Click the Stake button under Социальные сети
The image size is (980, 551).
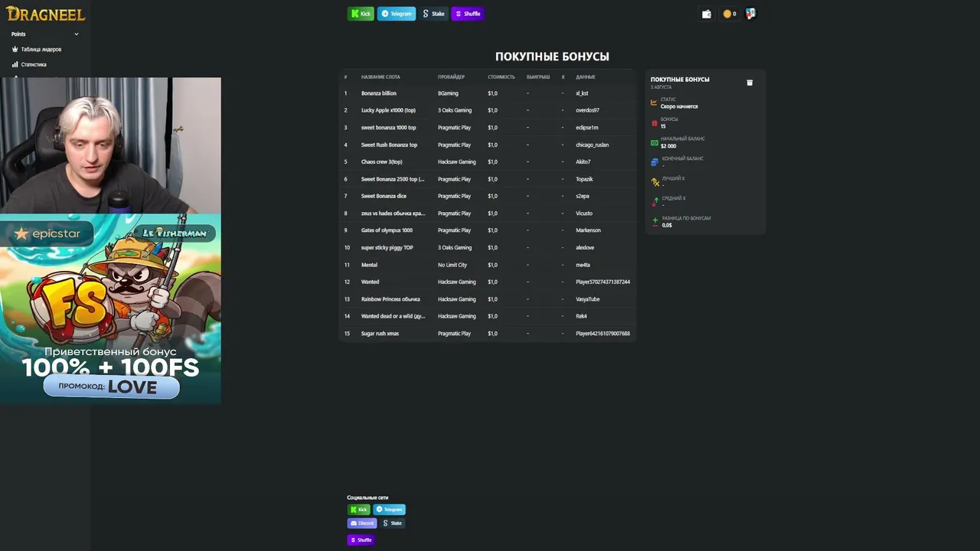point(393,523)
